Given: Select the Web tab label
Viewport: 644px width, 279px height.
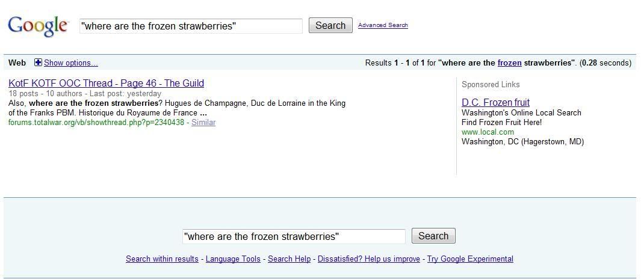Looking at the screenshot, I should coord(17,63).
